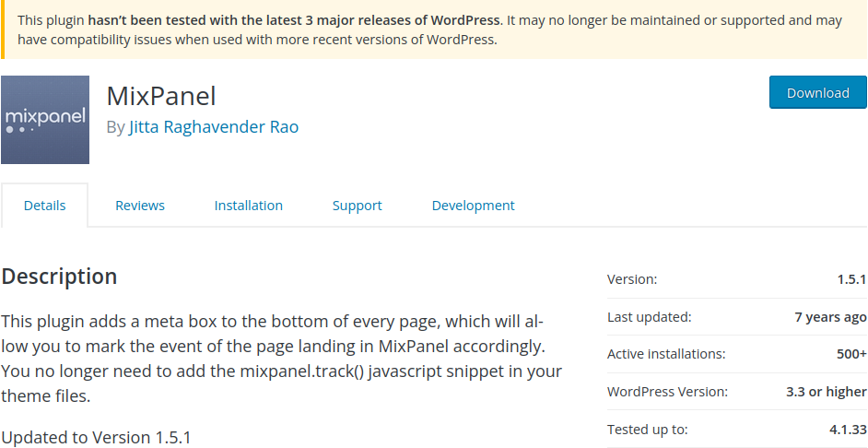Switch to the Reviews tab
Viewport: 868px width, 448px height.
140,206
